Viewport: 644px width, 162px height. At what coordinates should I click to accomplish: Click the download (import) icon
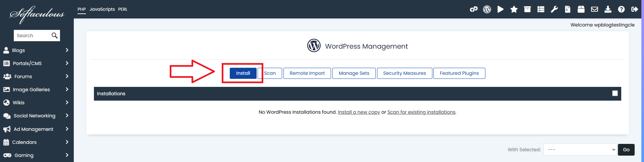coord(608,9)
